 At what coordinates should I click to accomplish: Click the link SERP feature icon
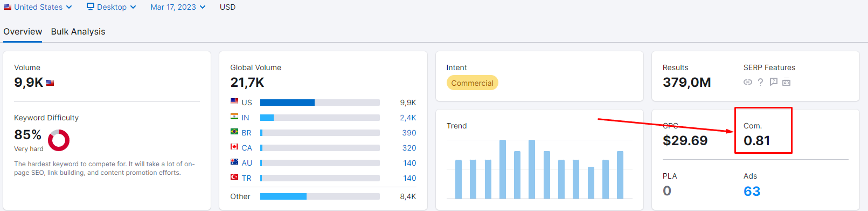click(748, 82)
